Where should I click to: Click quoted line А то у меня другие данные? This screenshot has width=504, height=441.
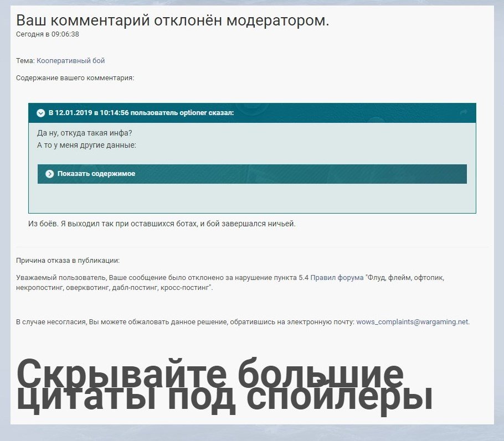[x=86, y=145]
